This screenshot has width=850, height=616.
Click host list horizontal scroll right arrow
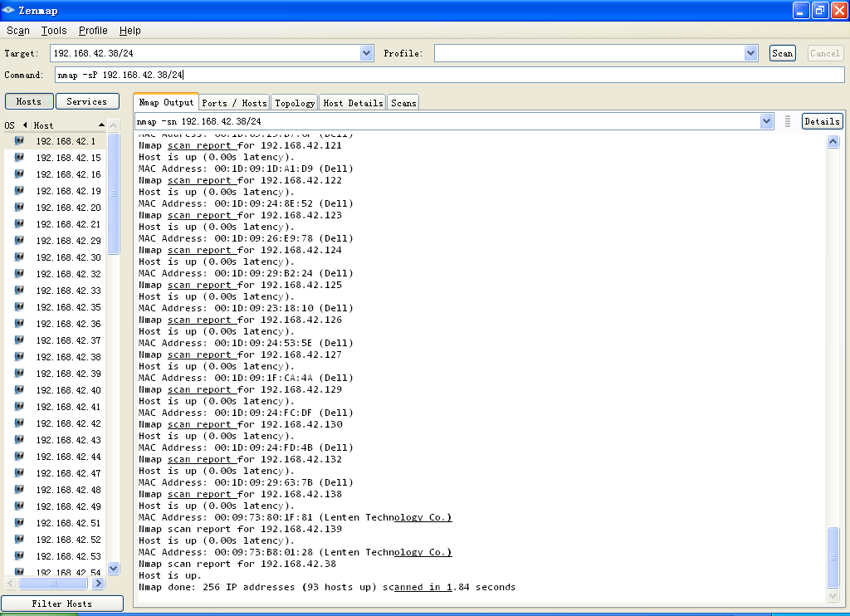click(98, 584)
